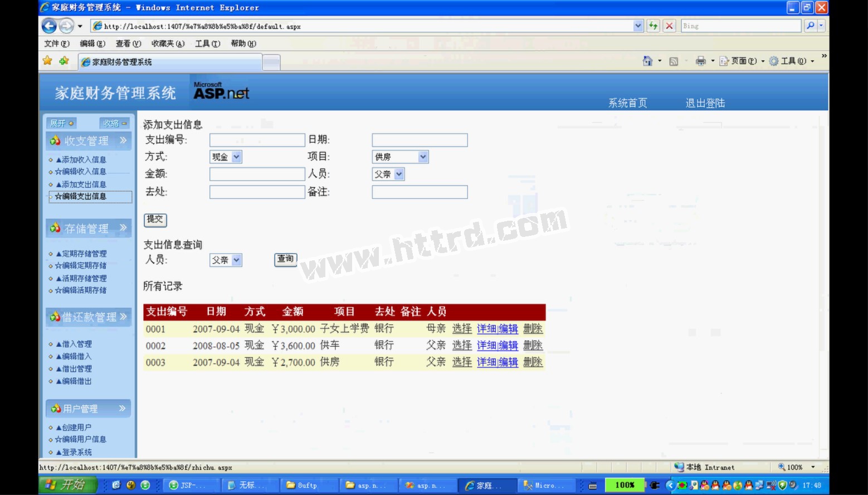The width and height of the screenshot is (868, 495).
Task: Click the browser Forward arrow
Action: [x=66, y=26]
